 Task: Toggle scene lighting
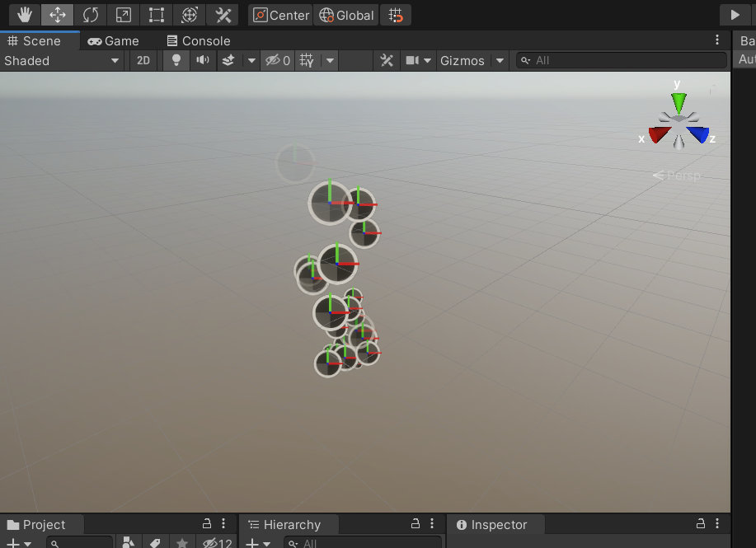[x=176, y=61]
